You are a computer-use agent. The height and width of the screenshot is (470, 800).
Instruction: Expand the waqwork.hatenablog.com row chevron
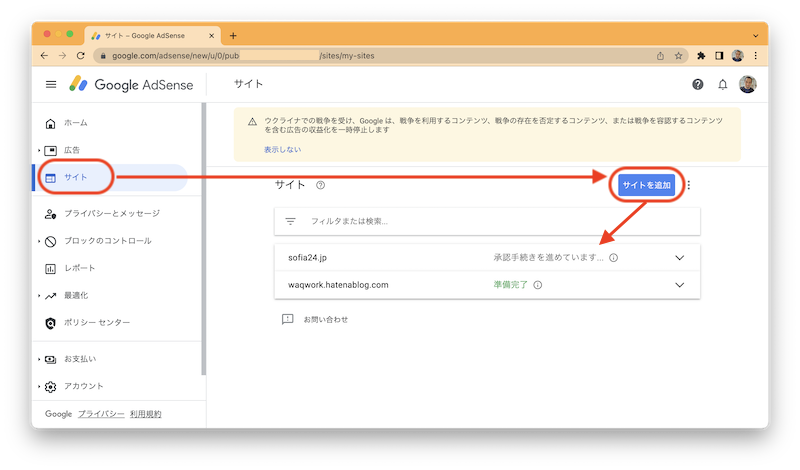(680, 285)
